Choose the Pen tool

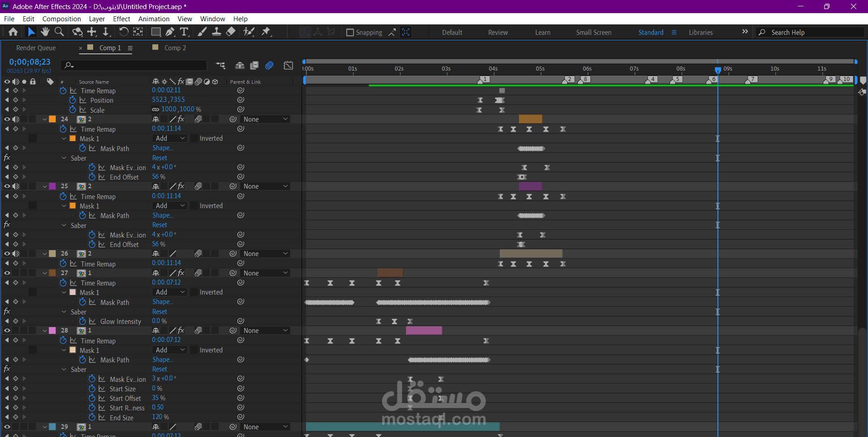(170, 32)
